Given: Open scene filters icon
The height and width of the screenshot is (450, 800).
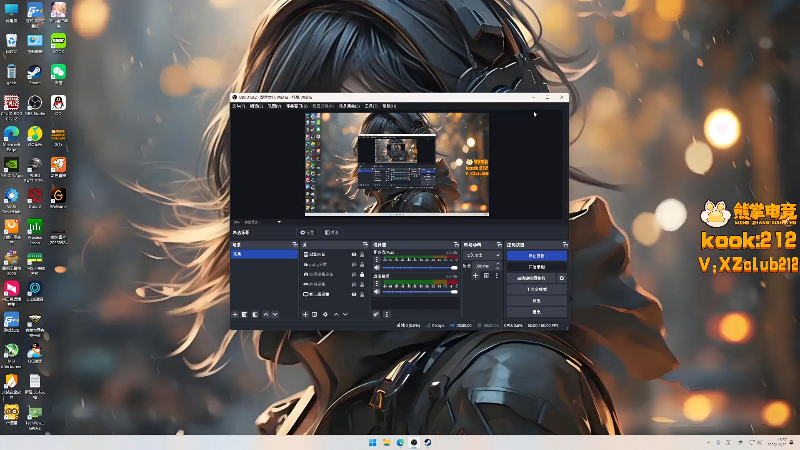Looking at the screenshot, I should 255,315.
